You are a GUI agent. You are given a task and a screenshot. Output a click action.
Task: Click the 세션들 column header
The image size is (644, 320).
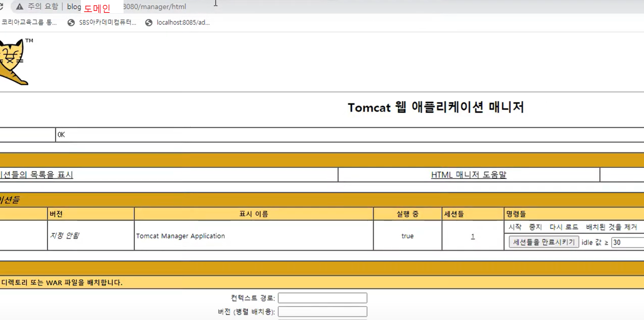tap(473, 214)
